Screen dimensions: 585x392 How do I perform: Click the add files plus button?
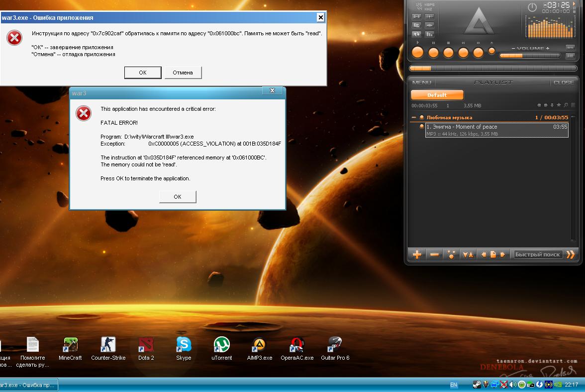(417, 254)
